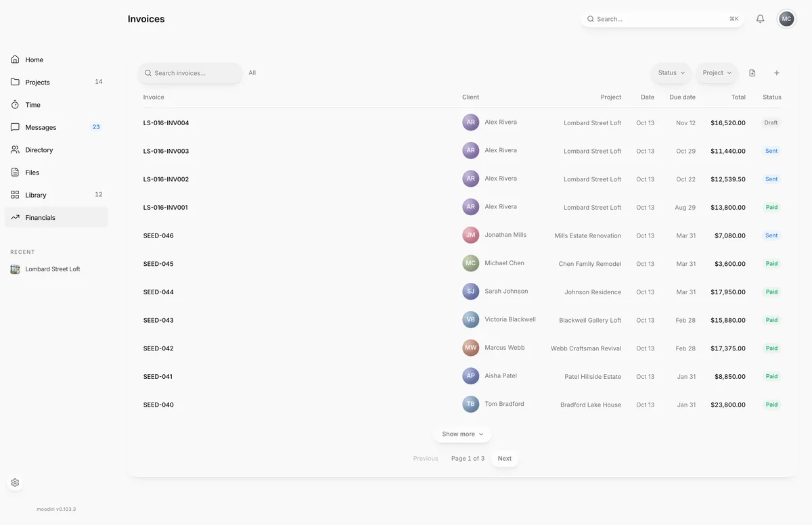Go to Projects label in sidebar
Image resolution: width=812 pixels, height=525 pixels.
(x=38, y=83)
